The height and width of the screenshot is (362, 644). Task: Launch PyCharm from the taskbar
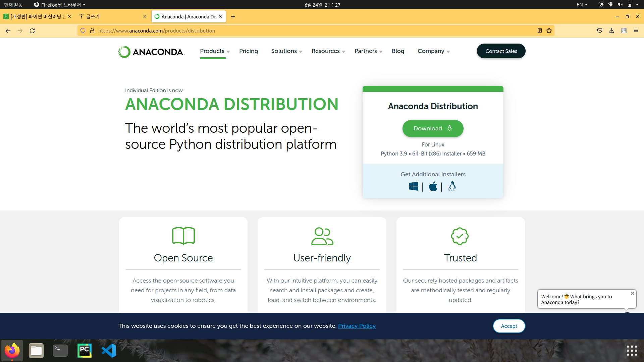84,350
